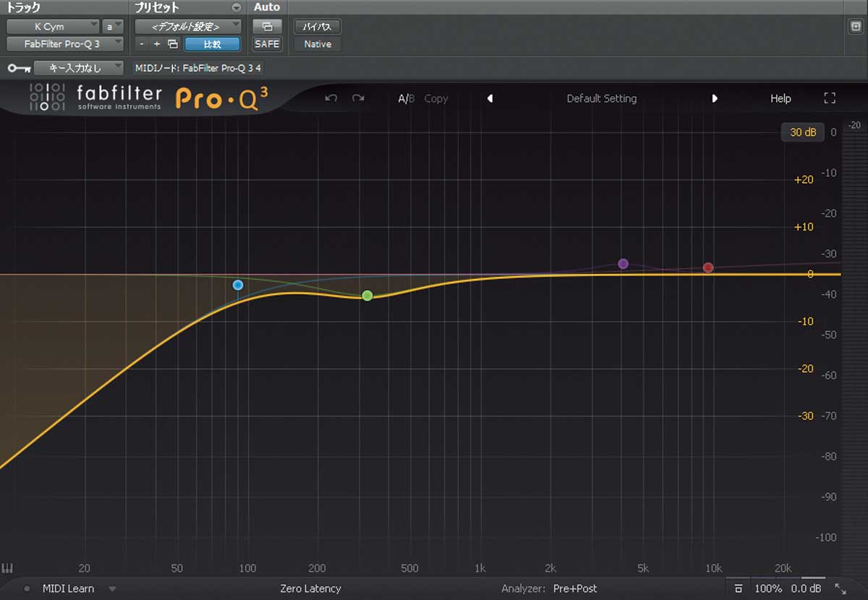Screen dimensions: 868x600
Task: Click the トラック header label
Action: (24, 7)
